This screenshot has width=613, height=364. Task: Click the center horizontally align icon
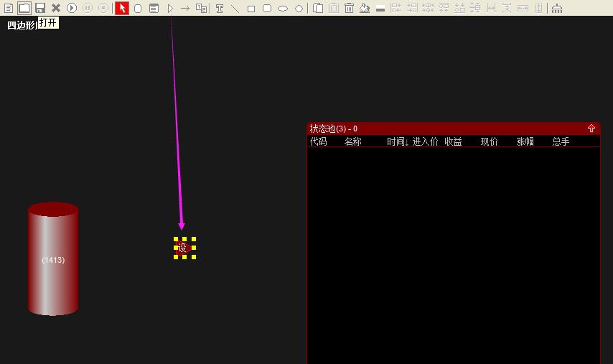tap(428, 8)
